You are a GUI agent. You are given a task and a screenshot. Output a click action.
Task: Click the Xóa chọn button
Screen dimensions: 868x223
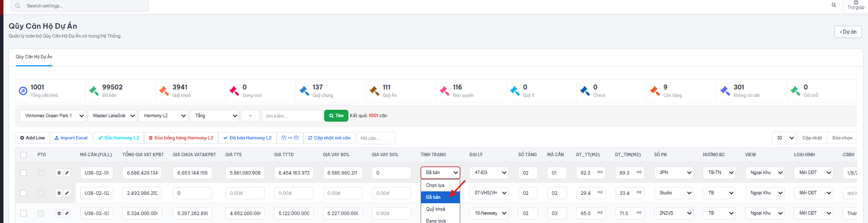click(x=842, y=138)
